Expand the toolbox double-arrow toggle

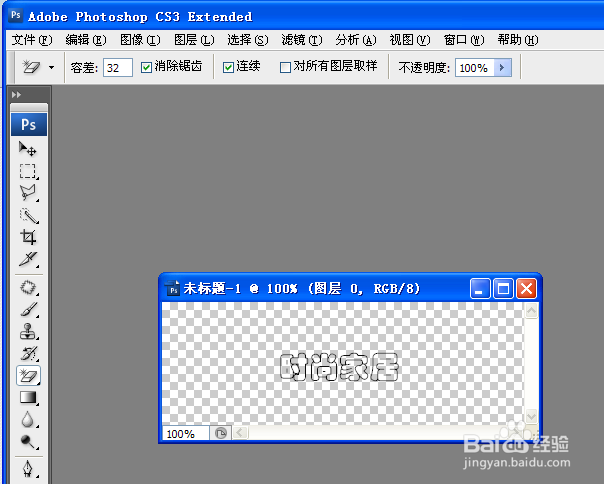pyautogui.click(x=16, y=94)
